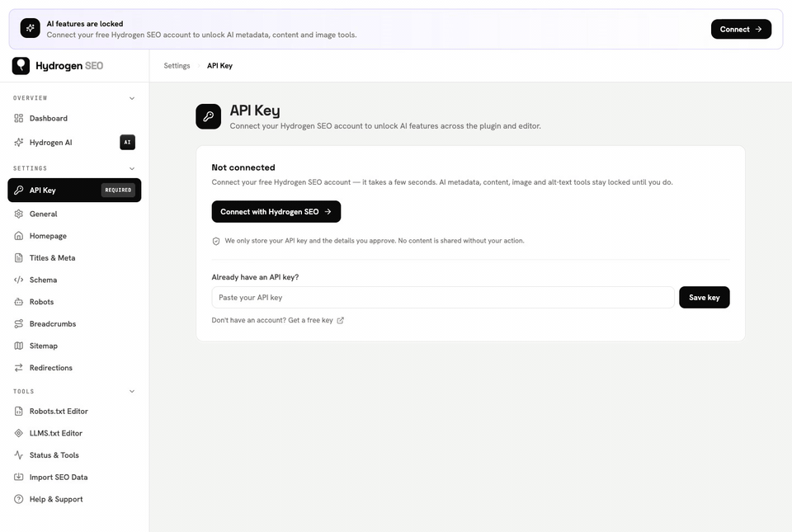
Task: Click the Import SEO Data download icon
Action: pos(19,477)
